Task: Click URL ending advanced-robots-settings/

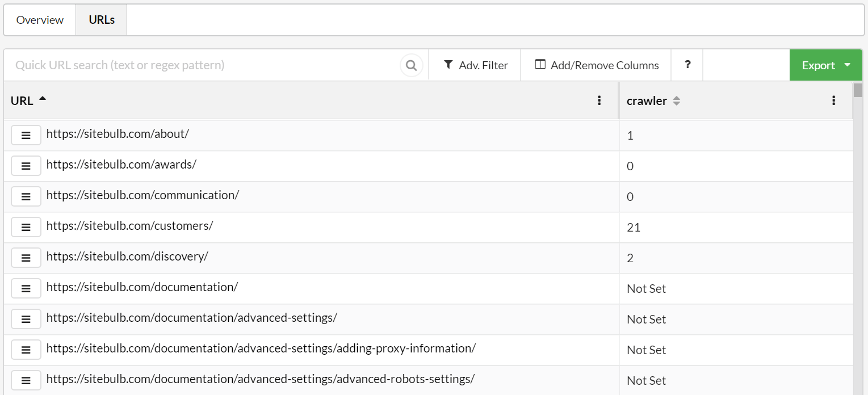Action: tap(261, 379)
